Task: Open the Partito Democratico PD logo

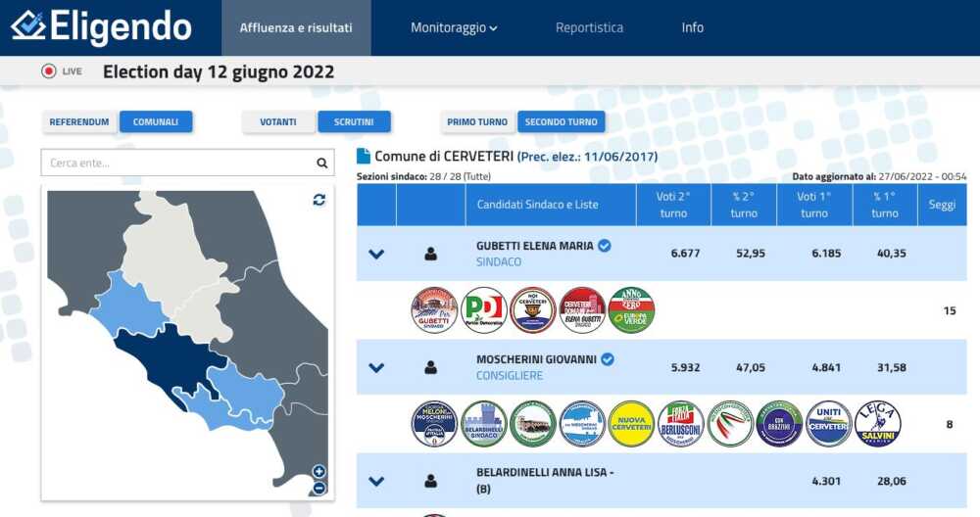Action: (x=484, y=310)
